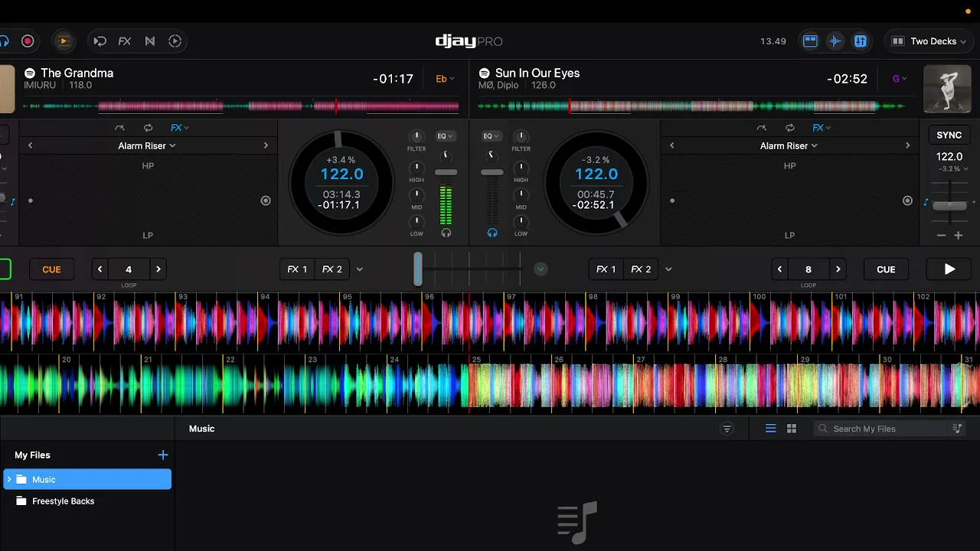This screenshot has height=551, width=980.
Task: Toggle right deck FX pad lock target icon
Action: [907, 201]
